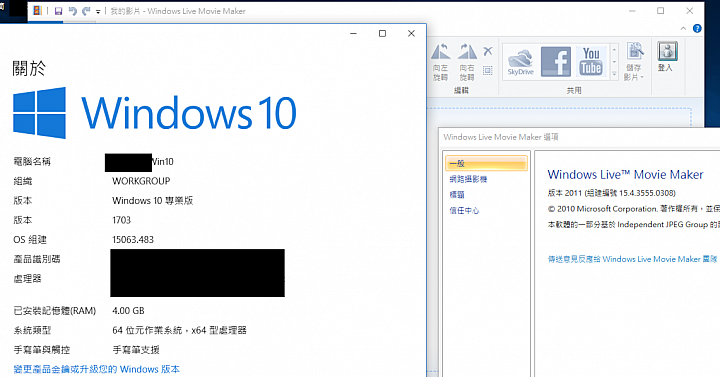Click the Movie Maker app icon in title bar
Viewport: 720px width, 377px height.
coord(38,11)
